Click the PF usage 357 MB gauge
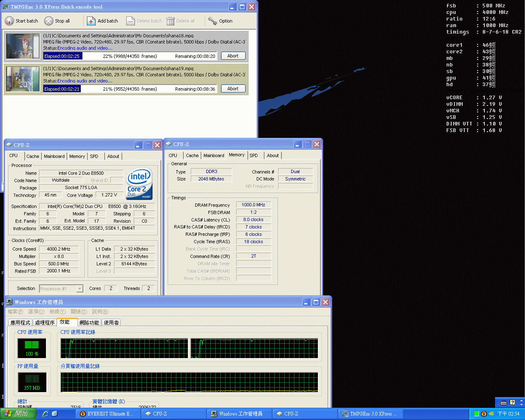This screenshot has height=420, width=525. tap(32, 382)
